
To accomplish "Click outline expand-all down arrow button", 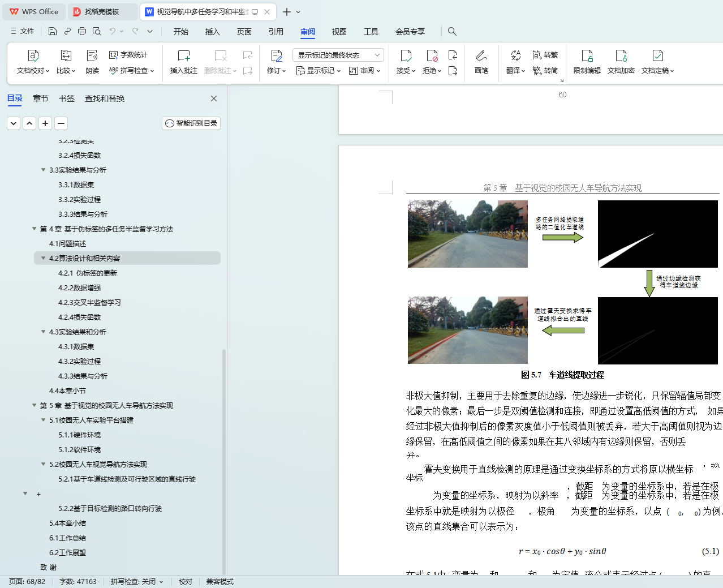I will click(14, 123).
